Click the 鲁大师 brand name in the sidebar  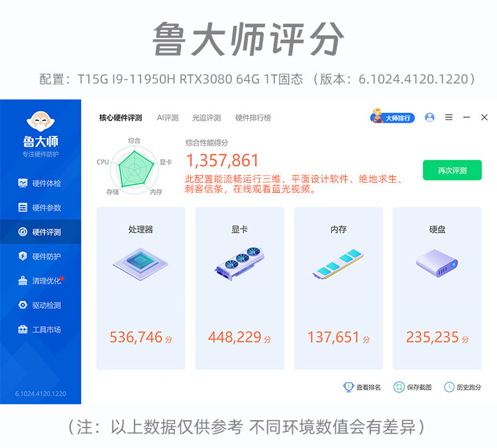click(x=40, y=141)
